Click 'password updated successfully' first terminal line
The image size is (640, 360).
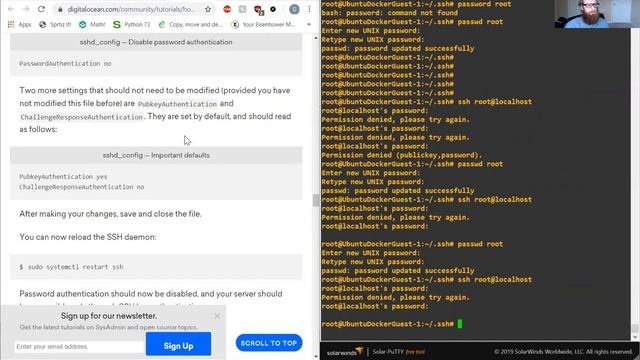click(398, 49)
